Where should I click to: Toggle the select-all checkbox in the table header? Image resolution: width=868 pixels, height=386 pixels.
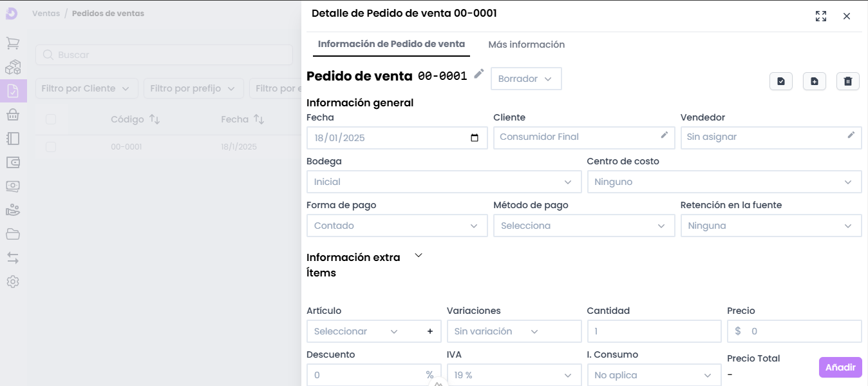[x=51, y=119]
